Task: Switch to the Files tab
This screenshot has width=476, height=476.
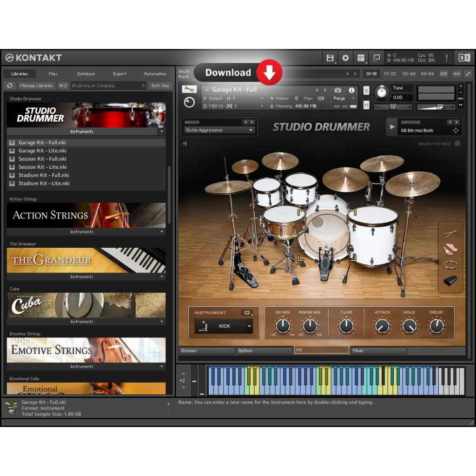Action: point(53,74)
